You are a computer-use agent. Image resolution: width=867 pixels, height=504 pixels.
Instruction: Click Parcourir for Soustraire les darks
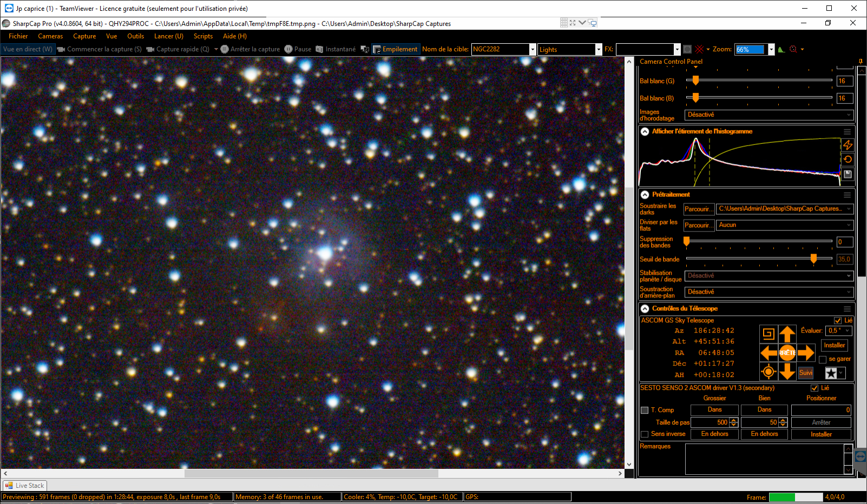pos(699,209)
